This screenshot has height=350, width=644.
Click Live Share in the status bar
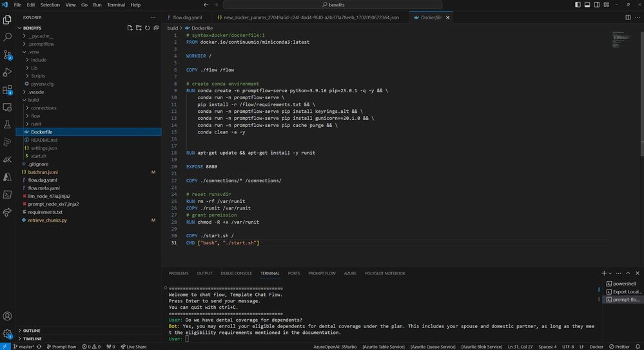coord(133,346)
